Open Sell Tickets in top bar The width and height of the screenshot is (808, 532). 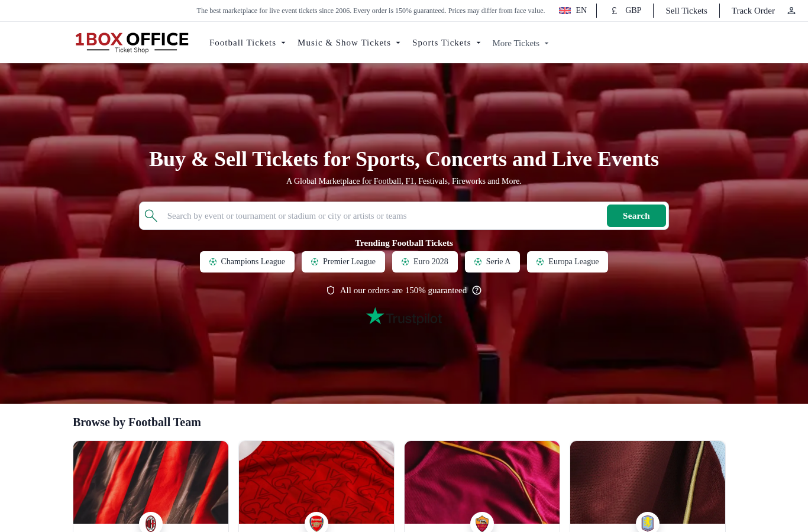[686, 11]
